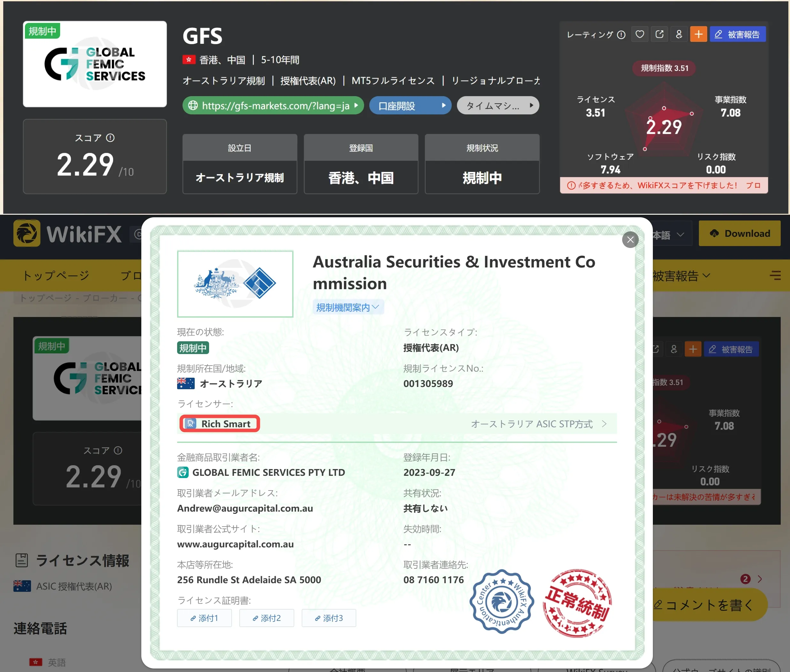Click the 設立日 card showing オーストラリア規制
Screen dimensions: 790x672
click(x=240, y=164)
